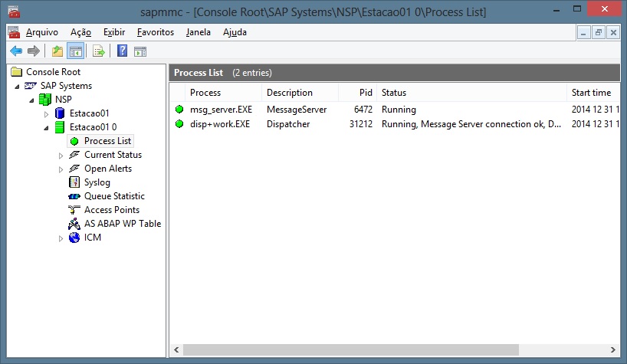
Task: Toggle Show/Hide Action Pane button
Action: coord(140,51)
